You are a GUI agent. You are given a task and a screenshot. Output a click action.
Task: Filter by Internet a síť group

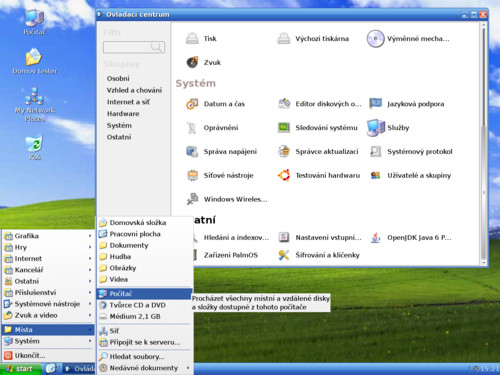tap(128, 102)
